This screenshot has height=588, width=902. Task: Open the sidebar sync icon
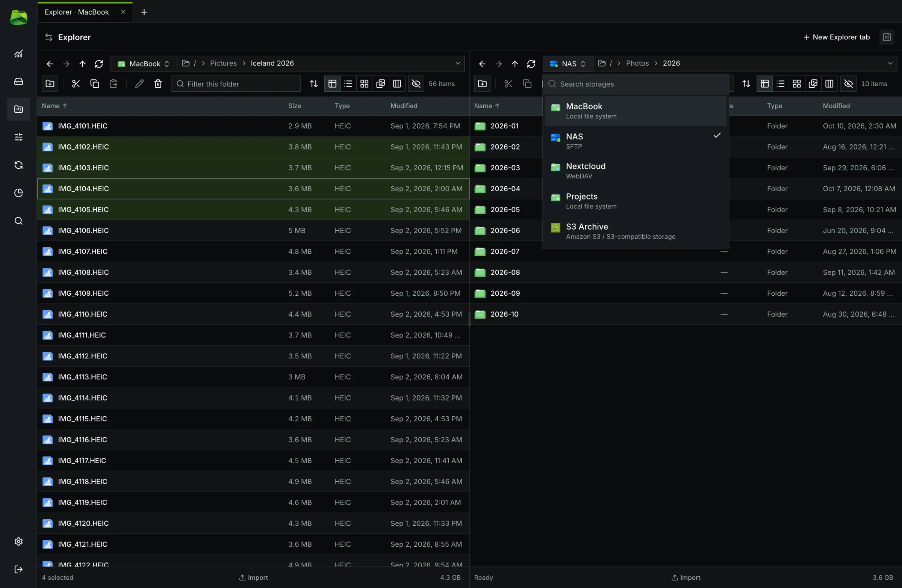pos(18,165)
